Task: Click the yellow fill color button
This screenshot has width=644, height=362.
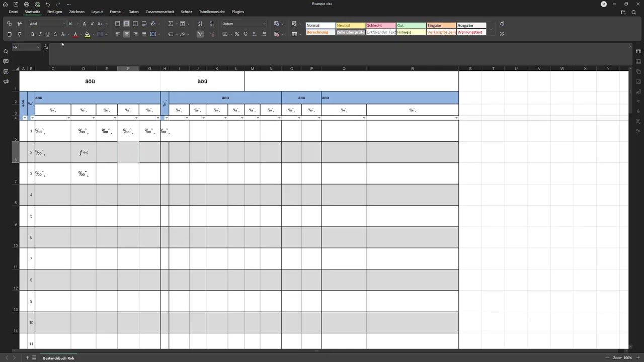Action: pos(87,34)
